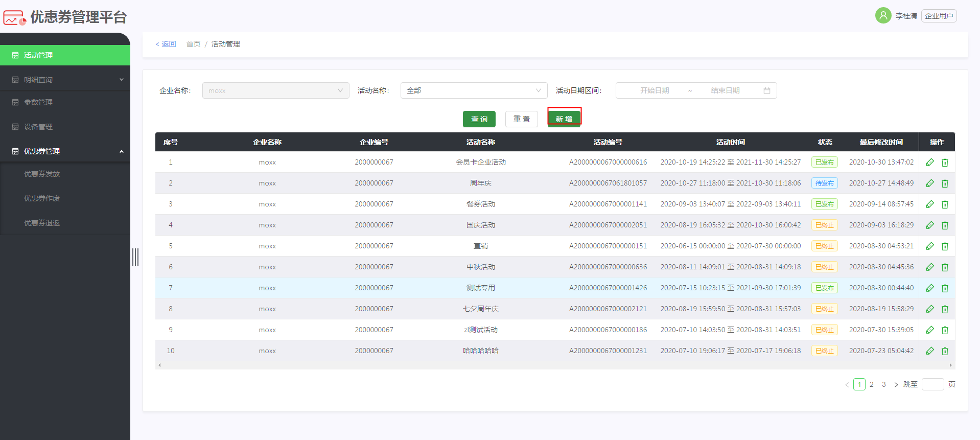Click 首页 breadcrumb link
Screen dimensions: 980x440
point(193,44)
